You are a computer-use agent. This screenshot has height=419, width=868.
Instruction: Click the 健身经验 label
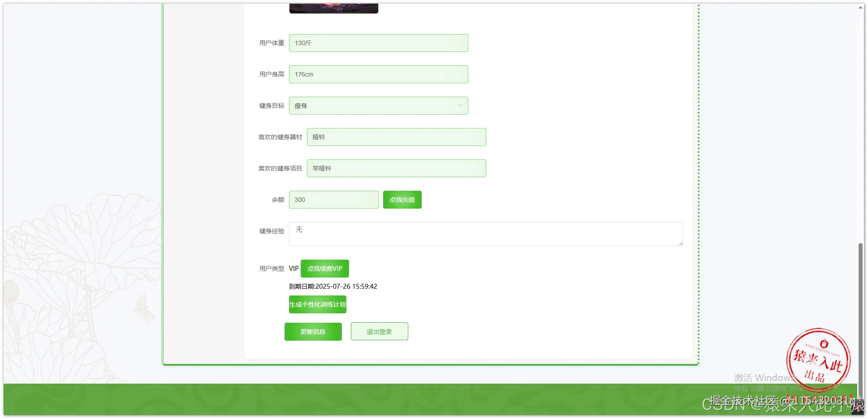coord(272,231)
